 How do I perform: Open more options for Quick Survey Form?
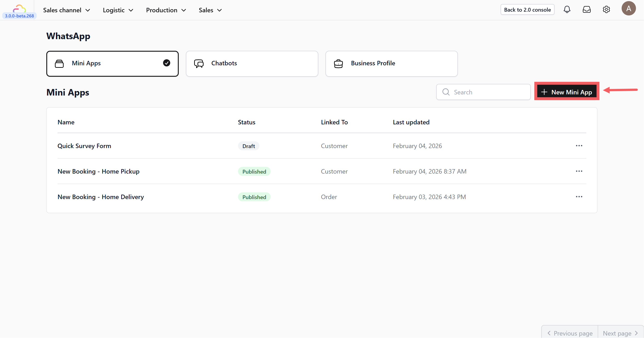coord(579,146)
